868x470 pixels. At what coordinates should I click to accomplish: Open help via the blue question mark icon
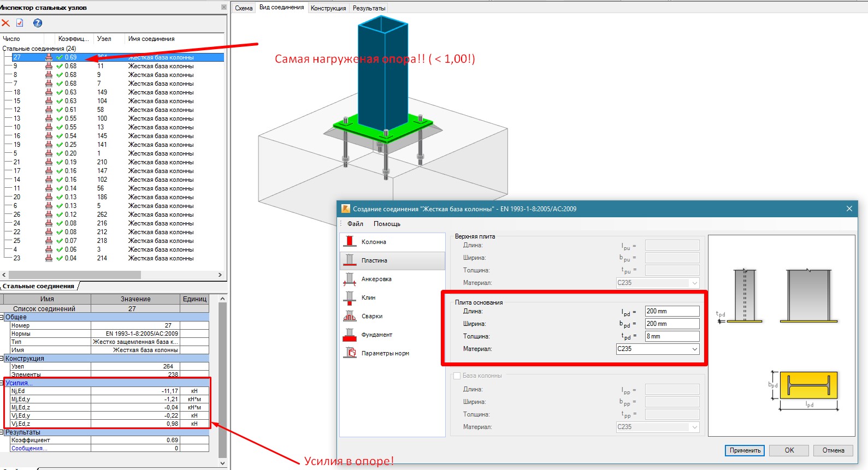38,23
